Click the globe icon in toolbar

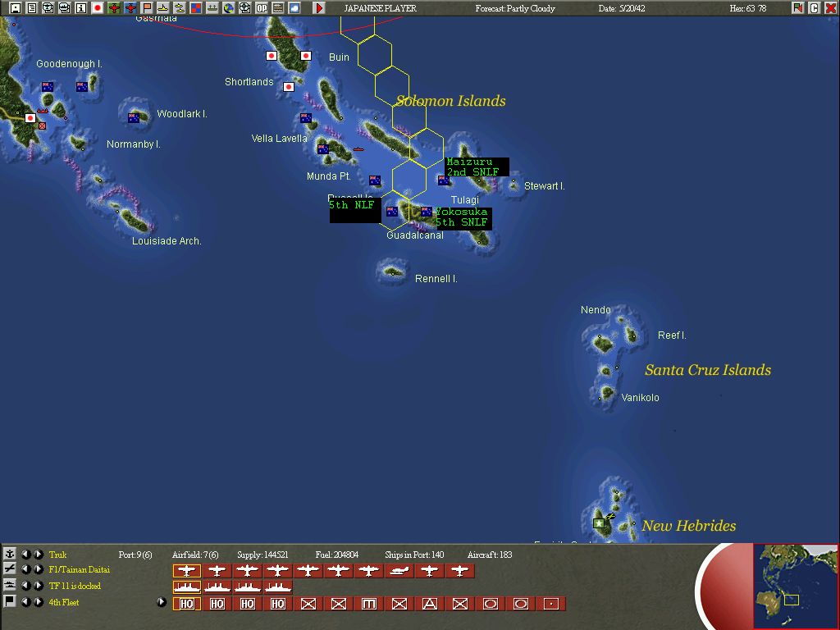(x=229, y=8)
